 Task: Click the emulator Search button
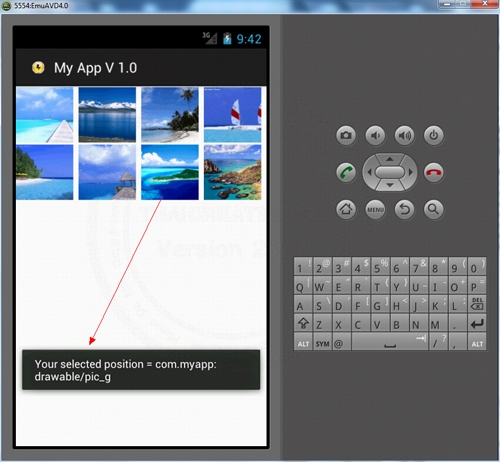[x=433, y=209]
